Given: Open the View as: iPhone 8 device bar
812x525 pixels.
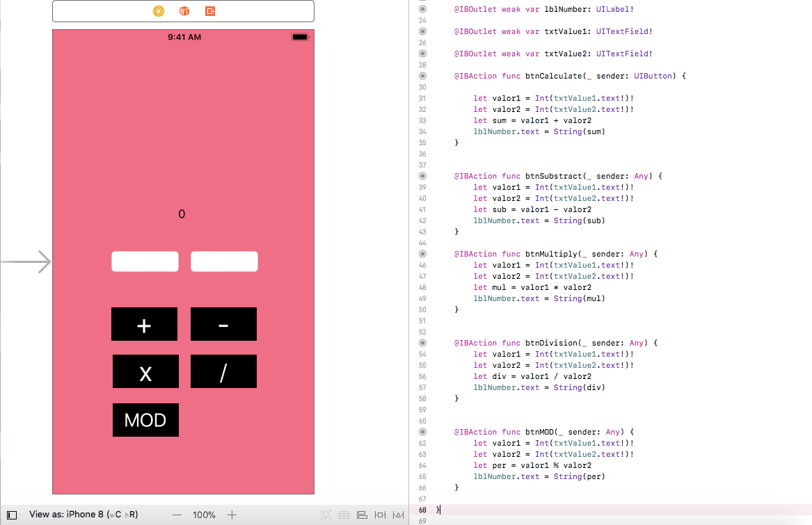Looking at the screenshot, I should [83, 514].
